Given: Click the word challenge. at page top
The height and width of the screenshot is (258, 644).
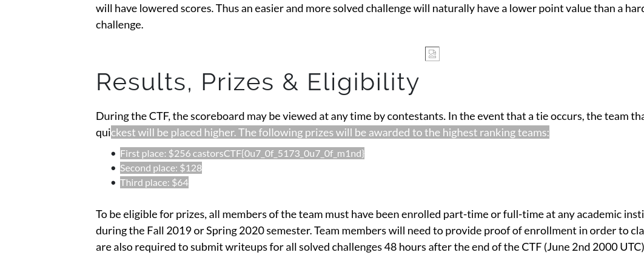Looking at the screenshot, I should (119, 25).
